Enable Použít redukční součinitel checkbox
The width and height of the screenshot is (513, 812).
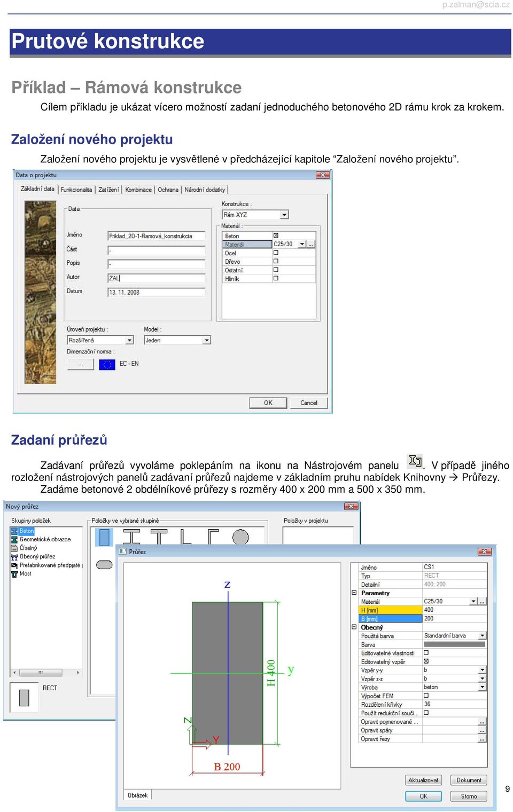pyautogui.click(x=426, y=713)
